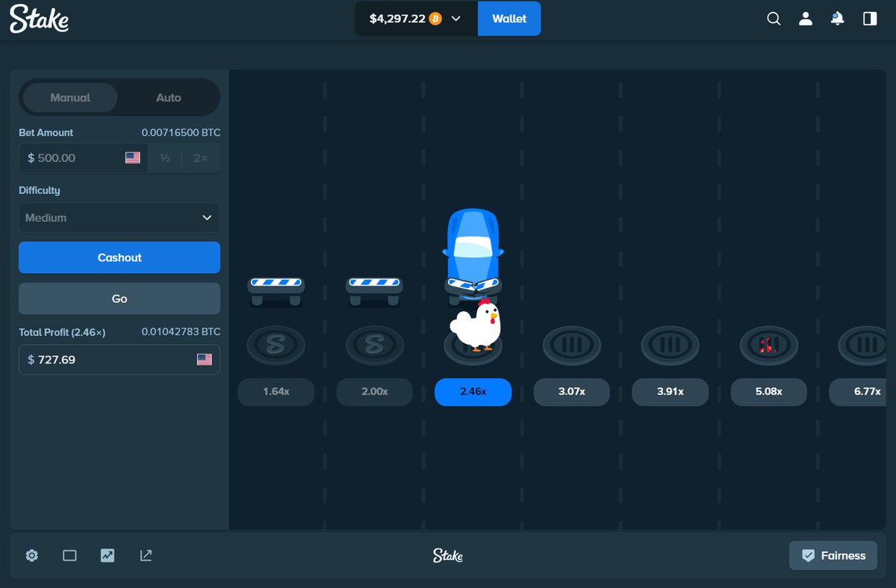Select the 3.91x multiplier tile
Viewport: 896px width, 588px height.
[670, 392]
